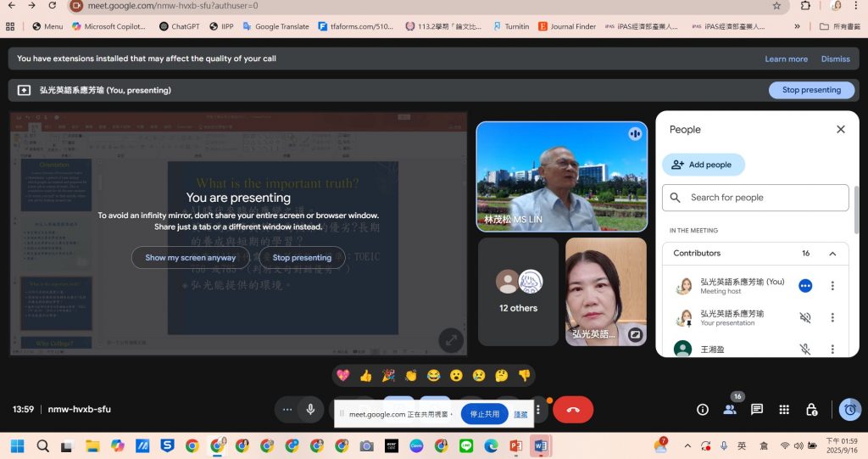Image resolution: width=868 pixels, height=459 pixels.
Task: Open more options for Your presentation row
Action: 832,317
